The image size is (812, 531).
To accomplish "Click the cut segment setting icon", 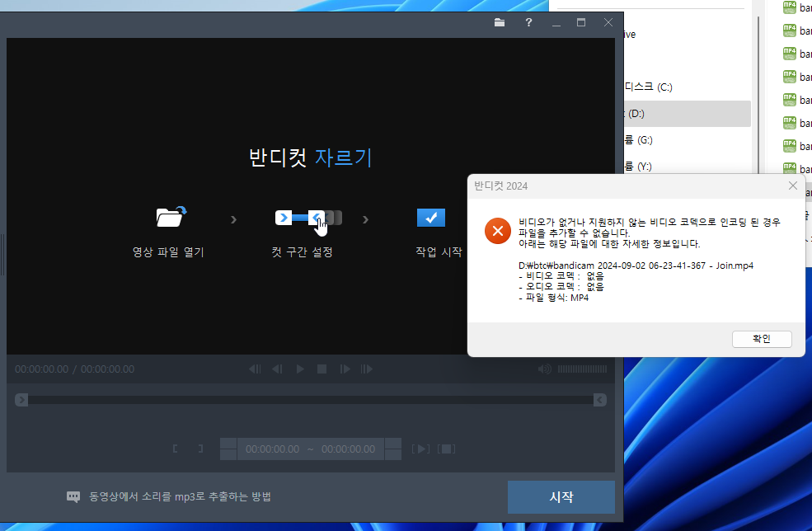I will click(x=308, y=219).
